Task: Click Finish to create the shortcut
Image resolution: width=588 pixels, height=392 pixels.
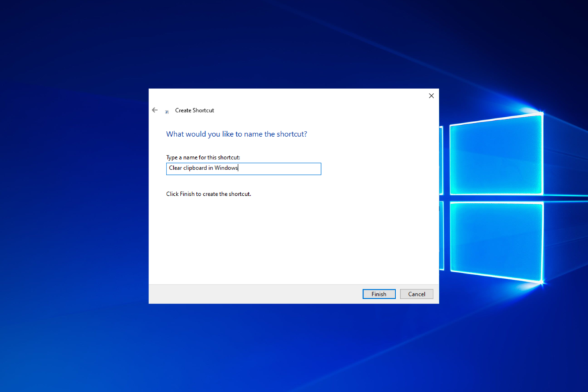Action: 379,294
